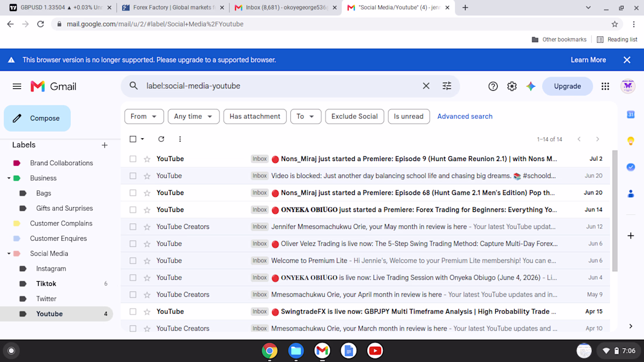Click the Gmail logo
644x362 pixels.
click(53, 86)
